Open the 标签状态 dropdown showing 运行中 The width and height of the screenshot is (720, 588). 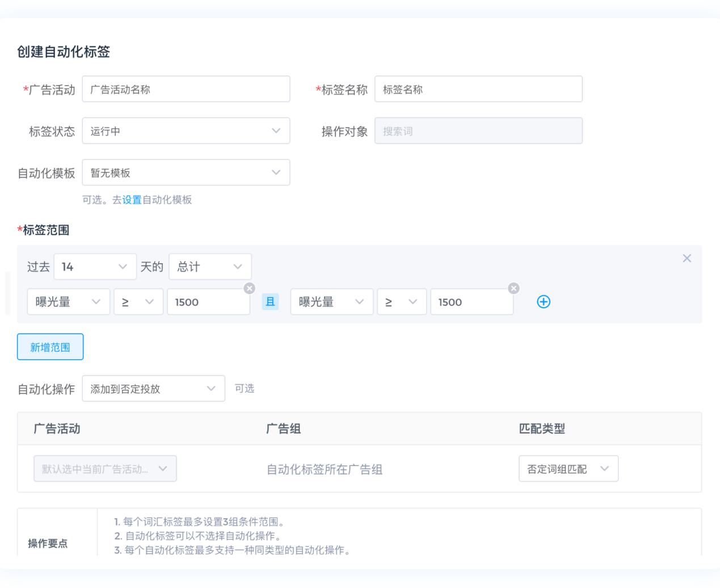186,131
